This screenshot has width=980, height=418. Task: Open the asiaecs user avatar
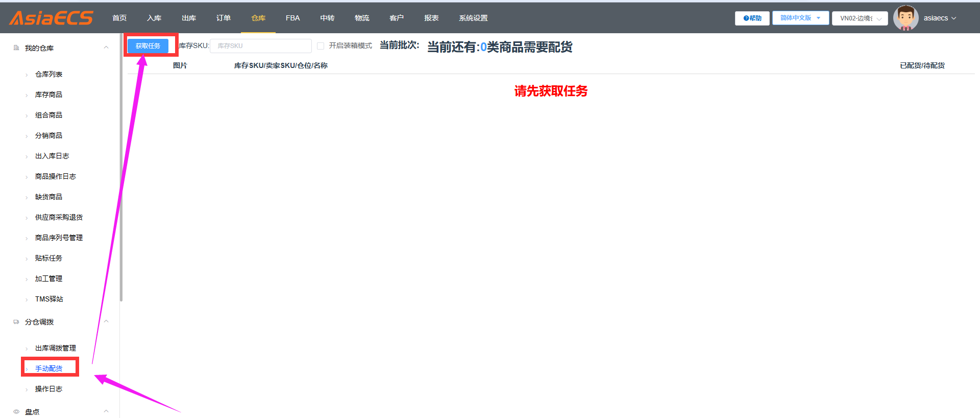coord(905,18)
